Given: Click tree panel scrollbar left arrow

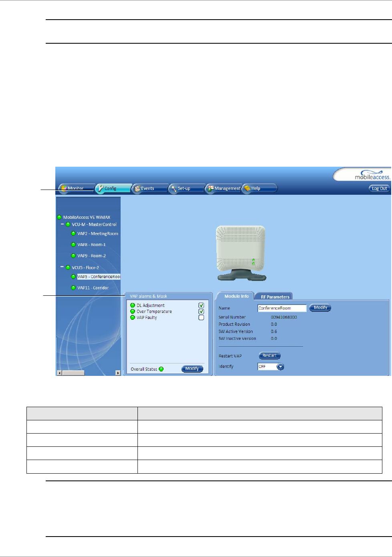Looking at the screenshot, I should pyautogui.click(x=59, y=373).
